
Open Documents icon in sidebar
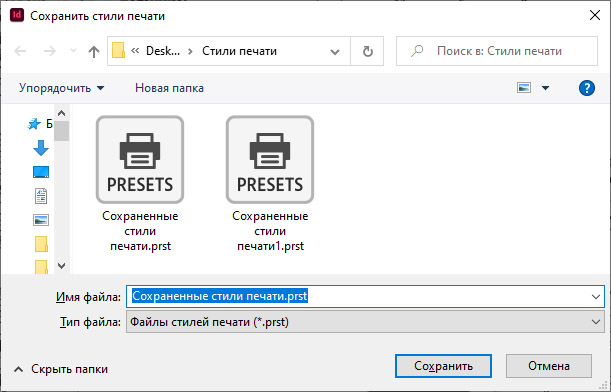click(41, 196)
